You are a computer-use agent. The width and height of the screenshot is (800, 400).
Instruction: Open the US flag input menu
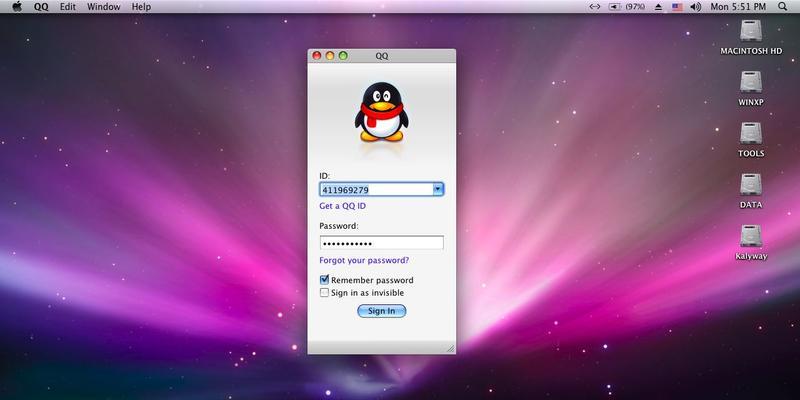[677, 7]
